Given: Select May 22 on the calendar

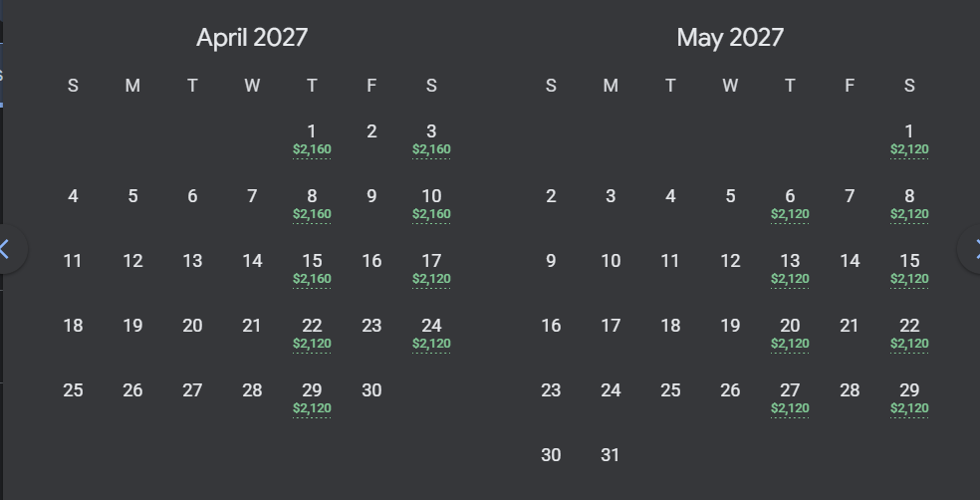Looking at the screenshot, I should pyautogui.click(x=909, y=334).
